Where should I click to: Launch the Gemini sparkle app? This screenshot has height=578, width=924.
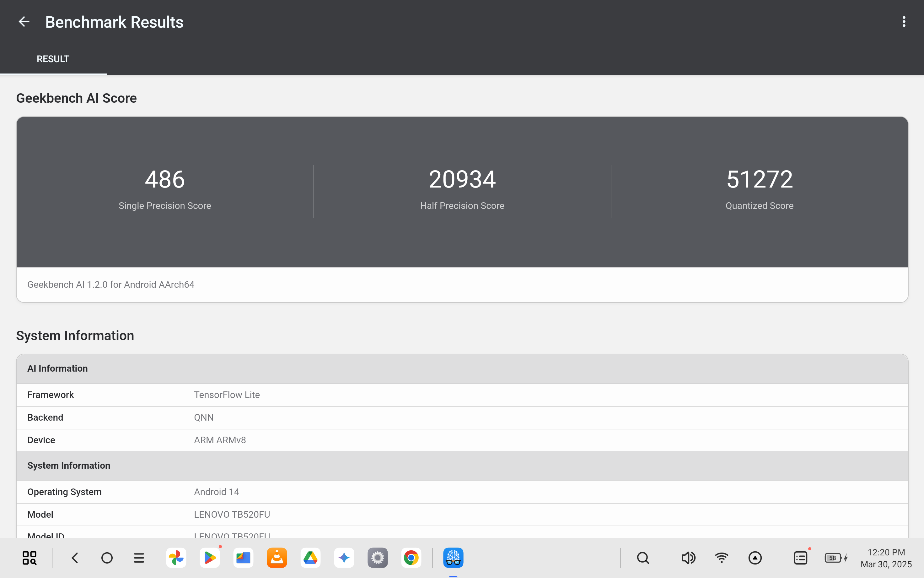tap(344, 558)
